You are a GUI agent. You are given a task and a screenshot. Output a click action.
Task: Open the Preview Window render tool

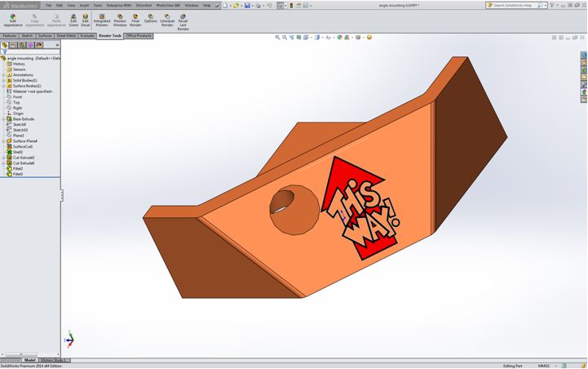click(120, 19)
